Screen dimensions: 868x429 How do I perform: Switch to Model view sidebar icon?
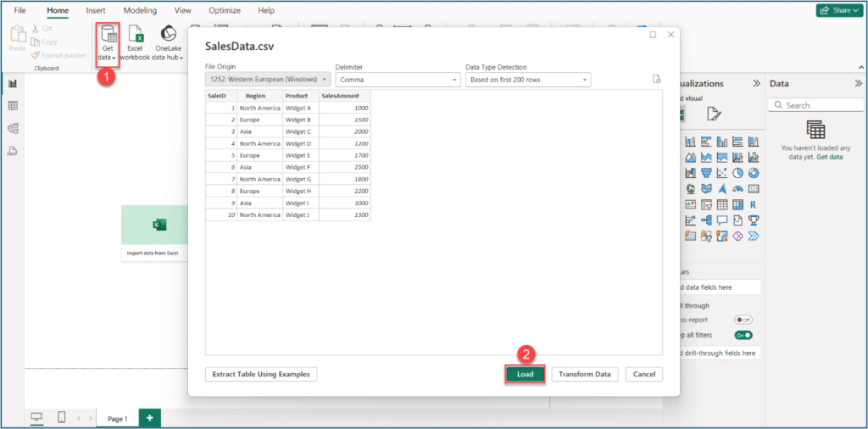[x=13, y=129]
